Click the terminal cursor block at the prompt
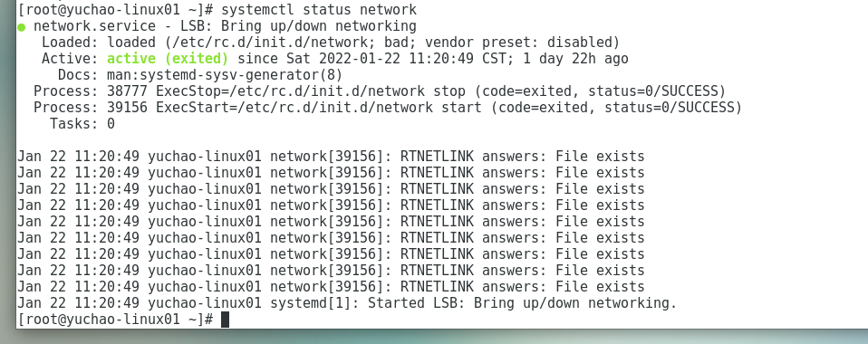 coord(225,320)
